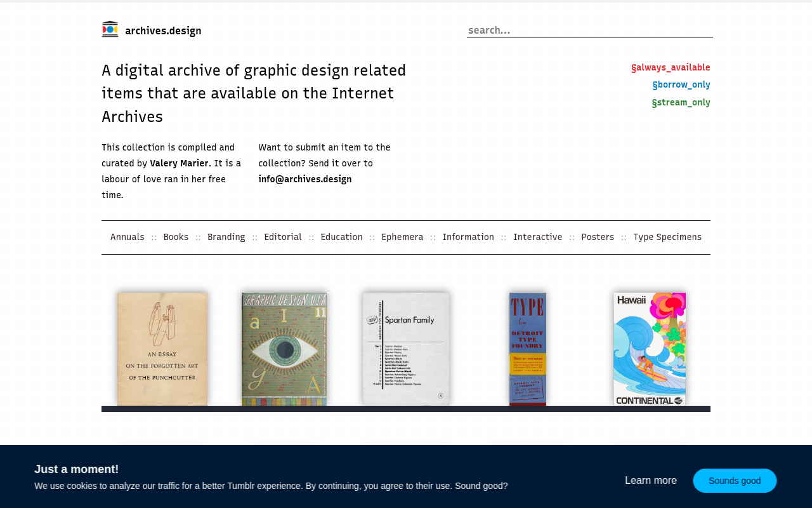Focus the search input field
This screenshot has width=812, height=508.
click(x=590, y=30)
